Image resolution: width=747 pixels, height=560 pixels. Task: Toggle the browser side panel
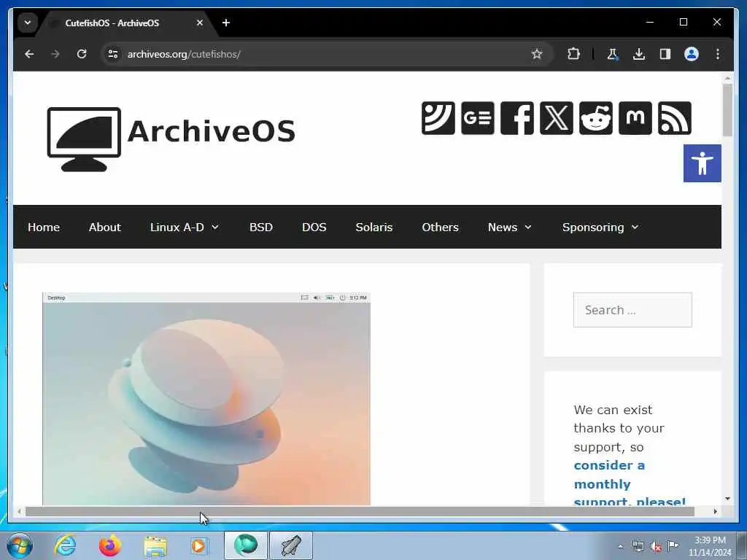(x=665, y=54)
